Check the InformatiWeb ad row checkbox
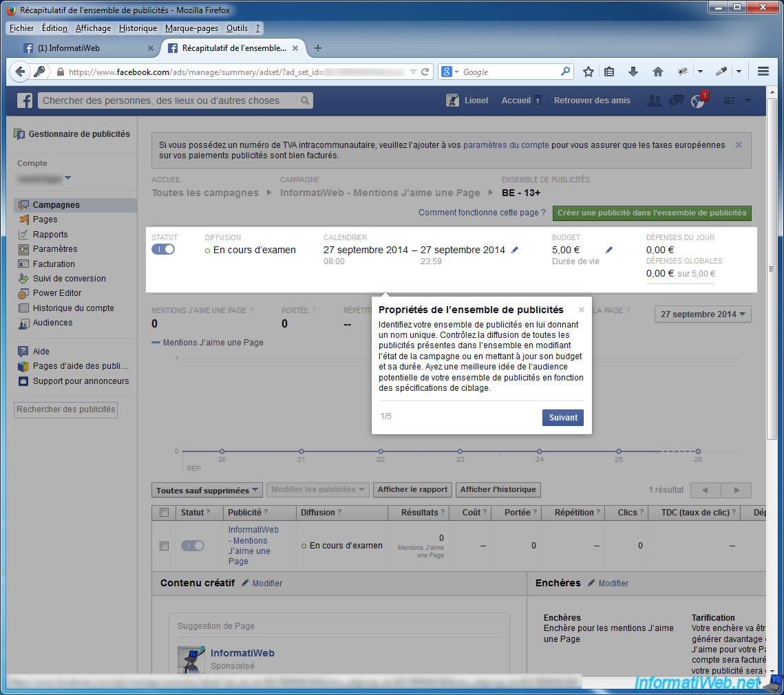The width and height of the screenshot is (784, 695). [x=164, y=546]
